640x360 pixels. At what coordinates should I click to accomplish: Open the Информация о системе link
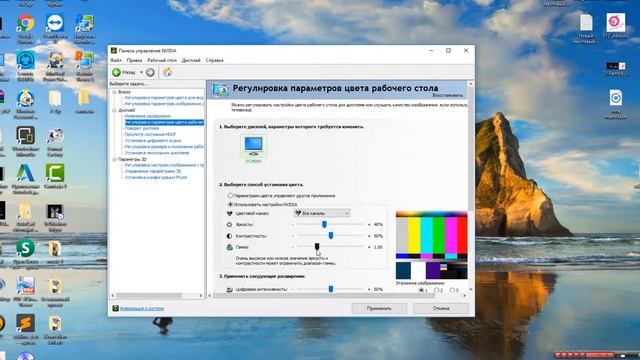click(x=142, y=309)
